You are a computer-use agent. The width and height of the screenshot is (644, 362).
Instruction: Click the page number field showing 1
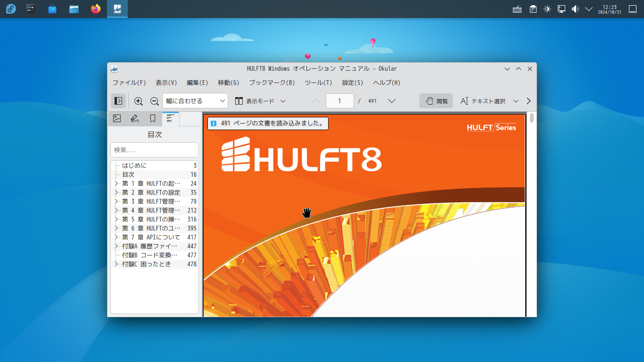pos(339,101)
